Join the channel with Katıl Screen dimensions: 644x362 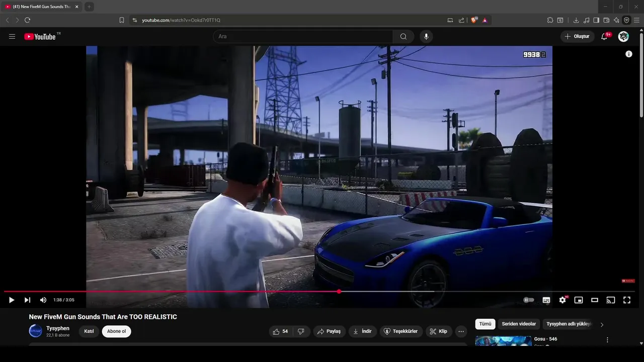89,331
